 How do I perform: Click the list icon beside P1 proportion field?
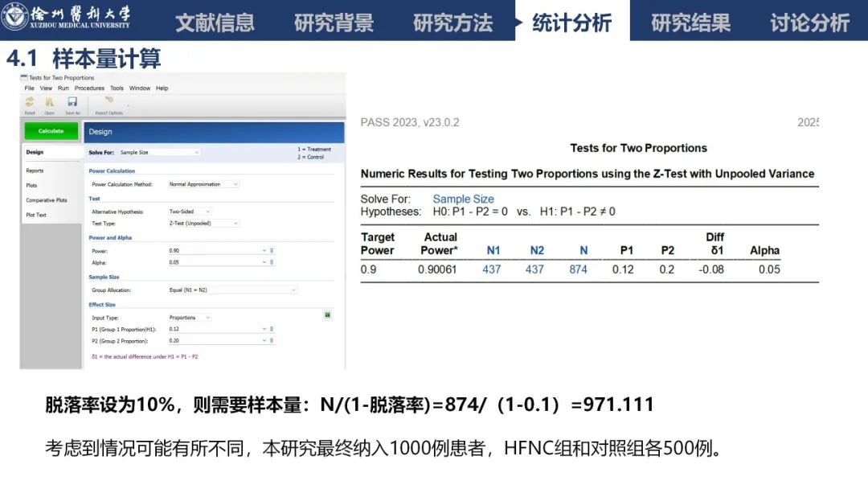click(x=272, y=329)
